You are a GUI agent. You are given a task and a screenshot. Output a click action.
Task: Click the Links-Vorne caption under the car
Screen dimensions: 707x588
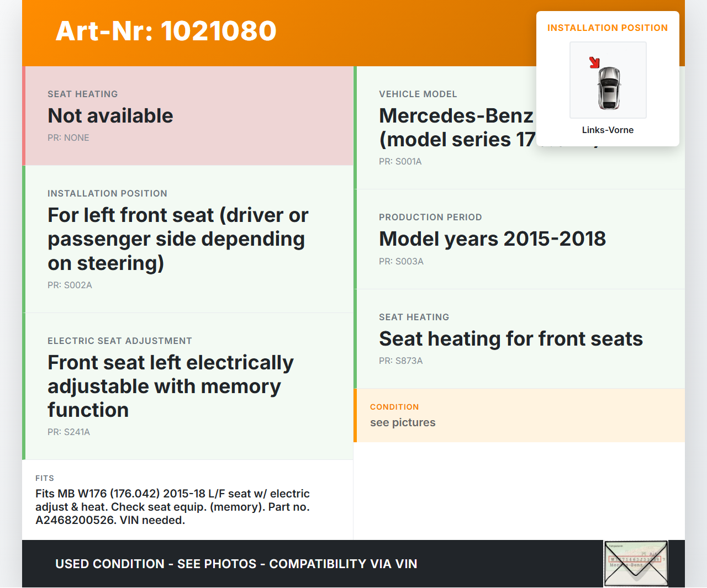608,130
